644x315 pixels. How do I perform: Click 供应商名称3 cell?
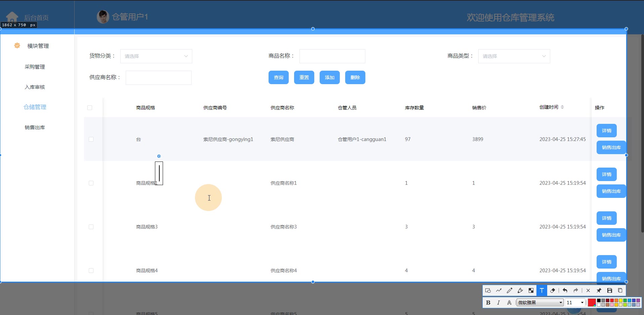(284, 227)
